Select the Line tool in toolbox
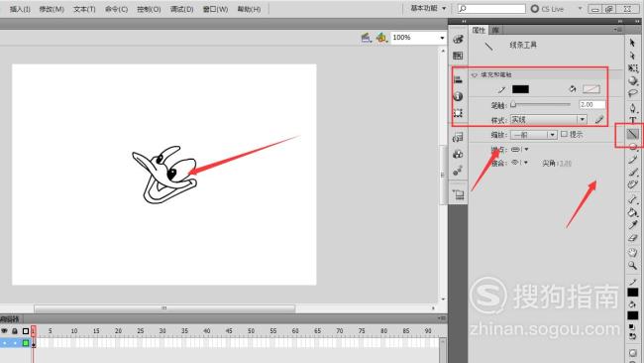This screenshot has height=363, width=644. tap(632, 134)
